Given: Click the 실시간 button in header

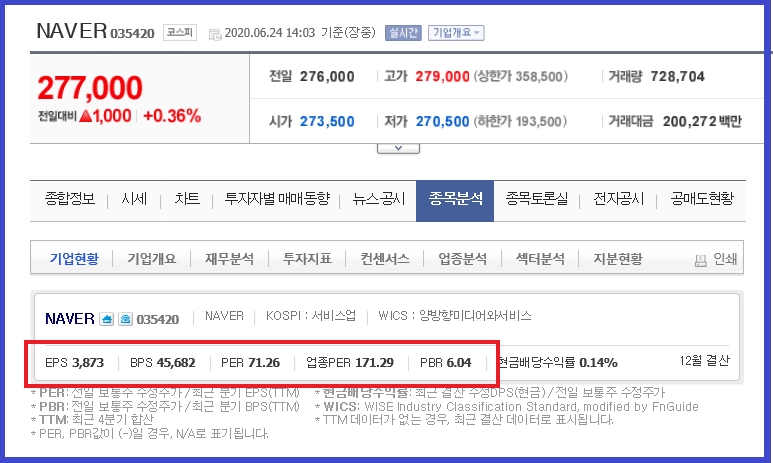Looking at the screenshot, I should click(x=403, y=33).
